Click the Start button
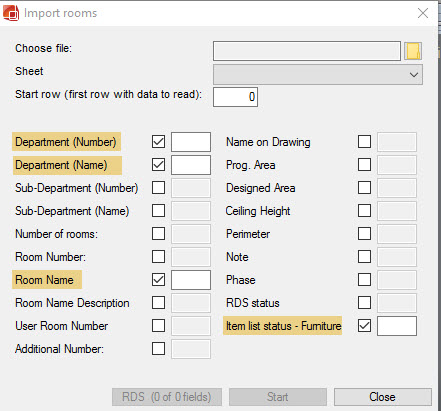 (278, 397)
